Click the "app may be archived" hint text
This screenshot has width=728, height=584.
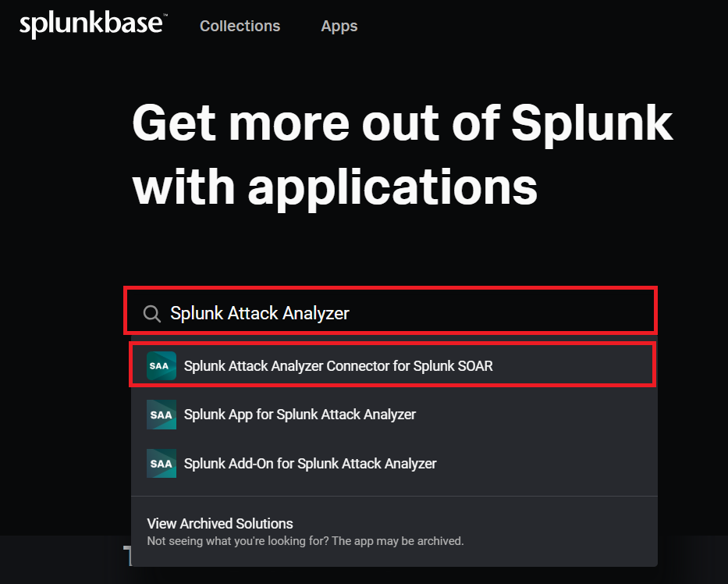305,540
